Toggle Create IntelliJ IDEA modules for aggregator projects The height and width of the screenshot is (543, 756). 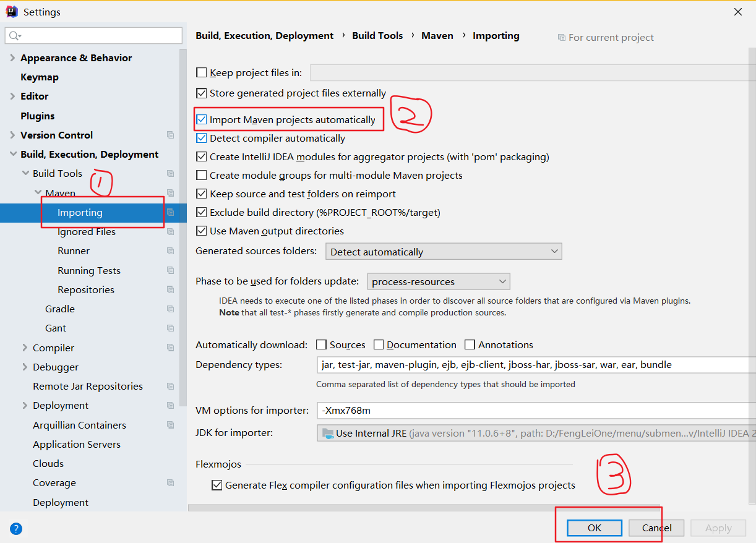(201, 156)
